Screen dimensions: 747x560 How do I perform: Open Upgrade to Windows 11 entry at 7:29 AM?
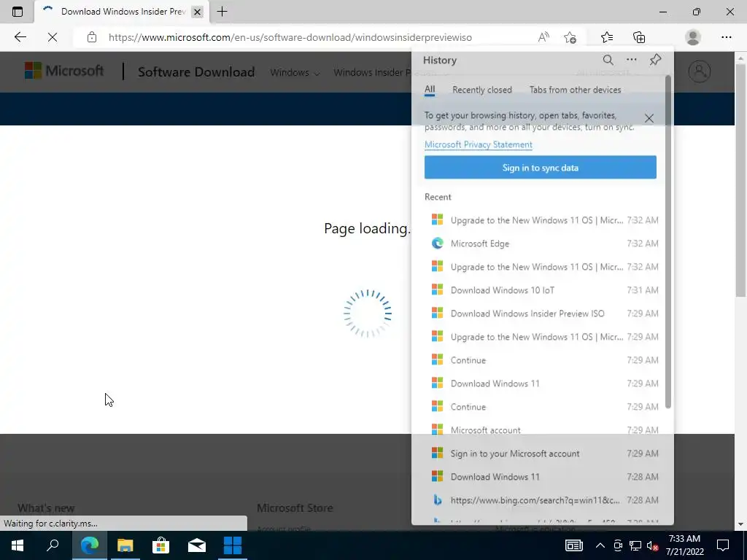pos(544,337)
